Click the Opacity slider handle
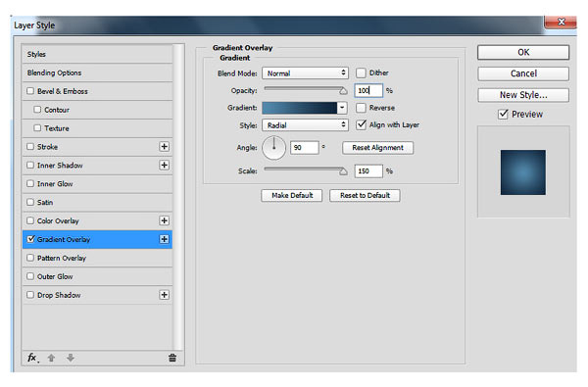Viewport: 588px width, 387px height. point(343,91)
